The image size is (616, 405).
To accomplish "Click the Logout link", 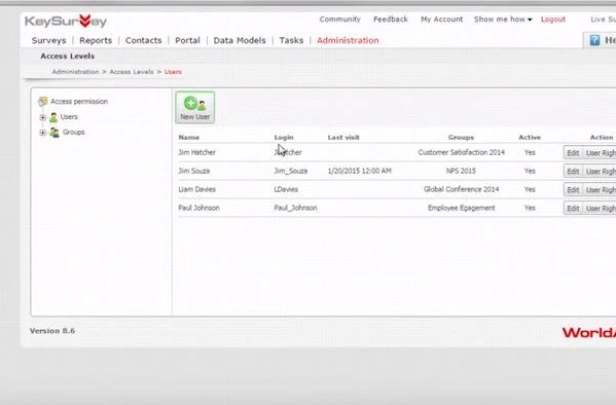I will tap(553, 19).
